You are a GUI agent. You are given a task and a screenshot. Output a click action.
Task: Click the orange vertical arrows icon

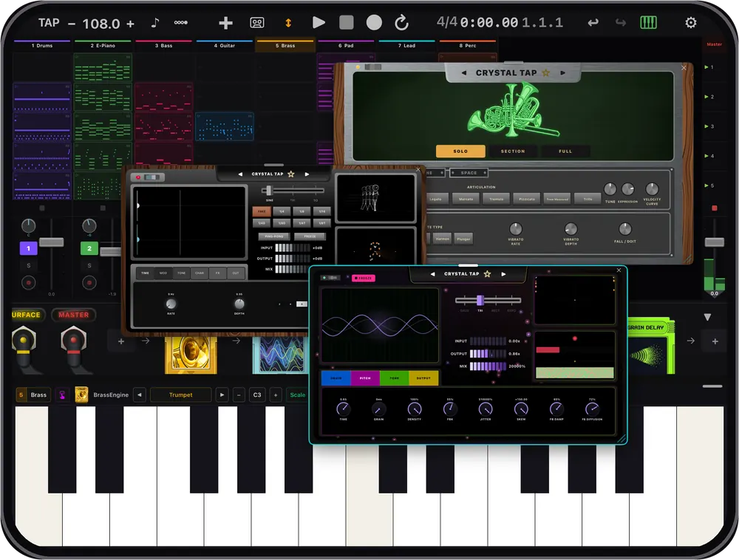coord(288,23)
